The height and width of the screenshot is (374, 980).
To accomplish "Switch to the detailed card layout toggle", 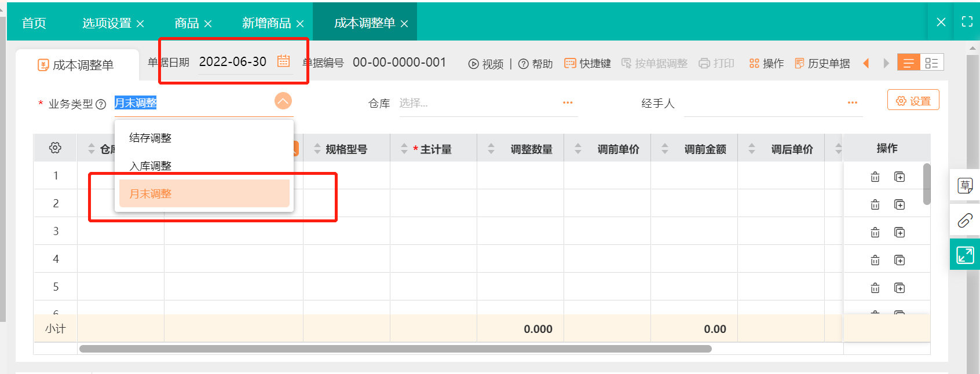I will pyautogui.click(x=931, y=63).
